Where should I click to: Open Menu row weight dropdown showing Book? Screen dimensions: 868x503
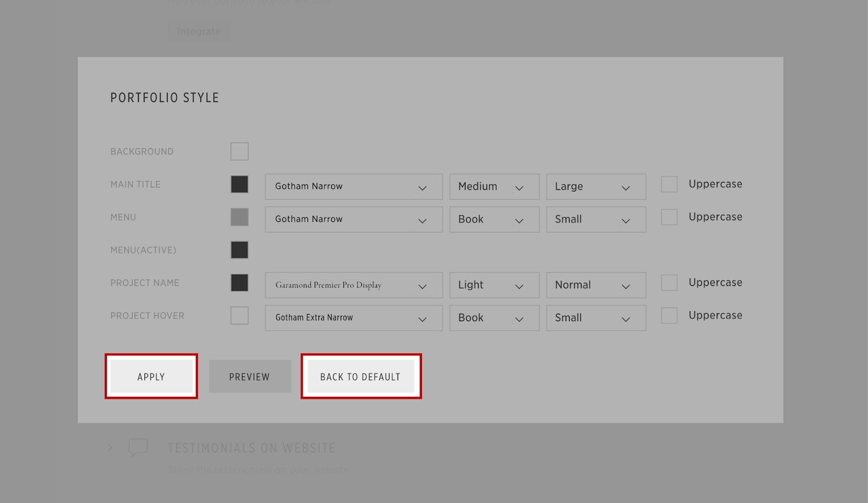[x=494, y=219]
